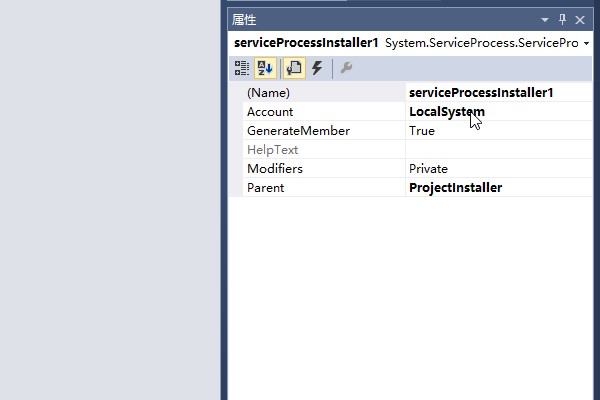The height and width of the screenshot is (400, 600).
Task: Switch property grid to Categorized view
Action: pyautogui.click(x=242, y=68)
